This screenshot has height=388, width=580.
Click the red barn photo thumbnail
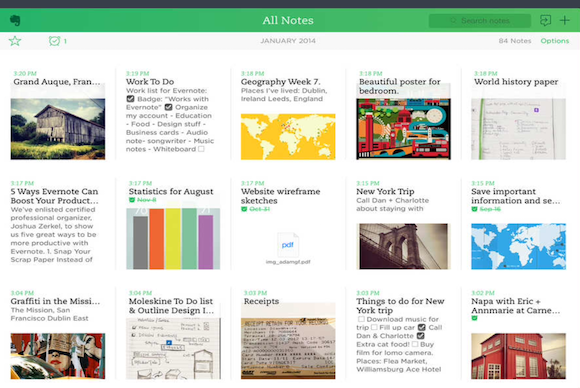518,356
